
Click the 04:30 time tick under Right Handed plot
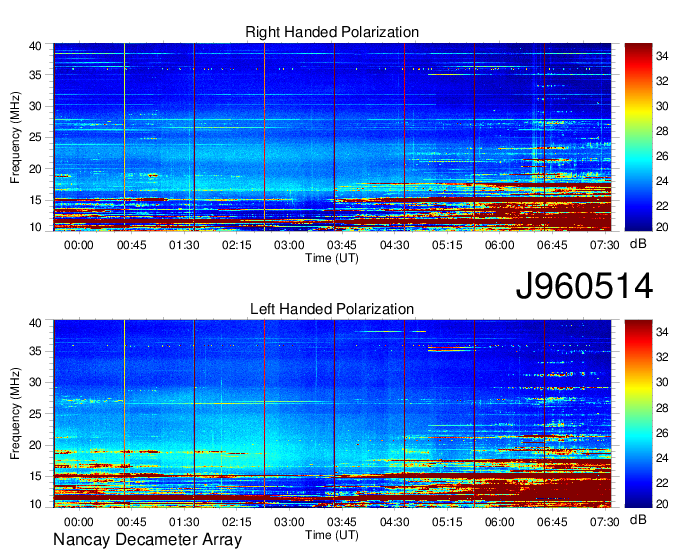pyautogui.click(x=394, y=245)
